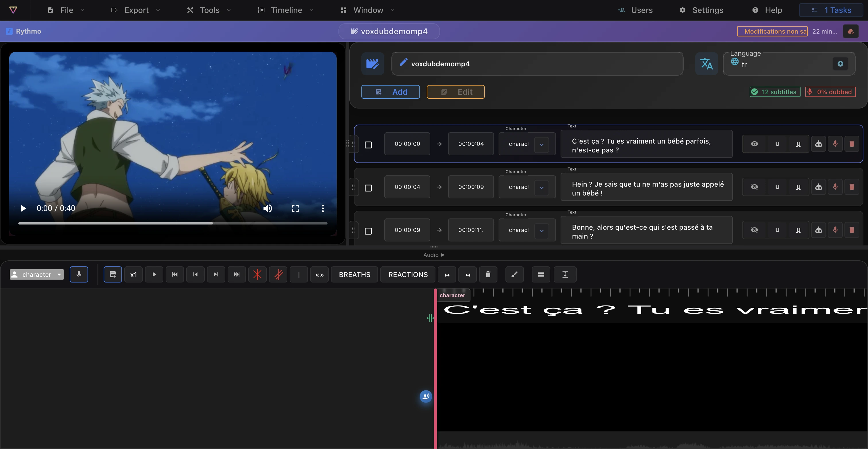The width and height of the screenshot is (868, 449).
Task: Toggle underlined U on the 'Hein ? Je sais' subtitle
Action: (798, 187)
